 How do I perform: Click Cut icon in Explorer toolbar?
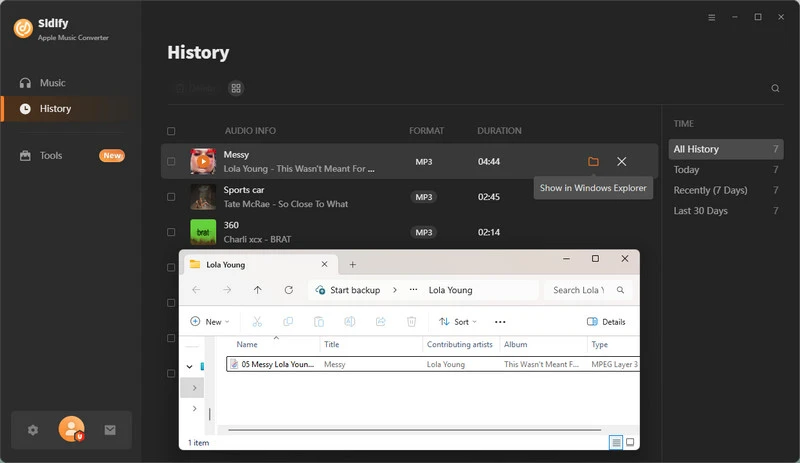[257, 322]
